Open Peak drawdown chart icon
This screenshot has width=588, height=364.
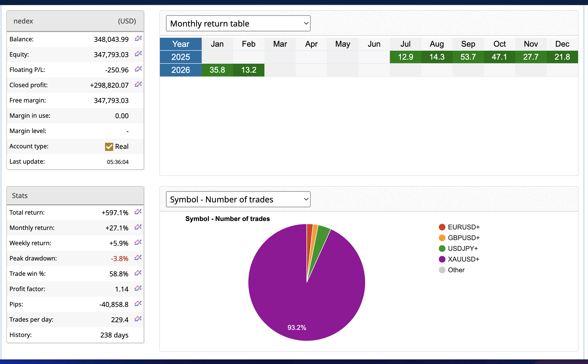138,258
